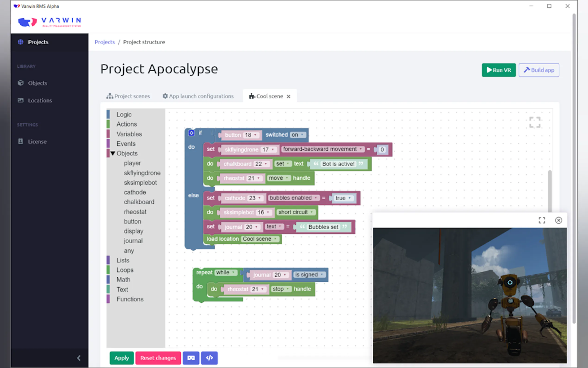
Task: Open the repeat while mode dropdown
Action: (x=225, y=272)
